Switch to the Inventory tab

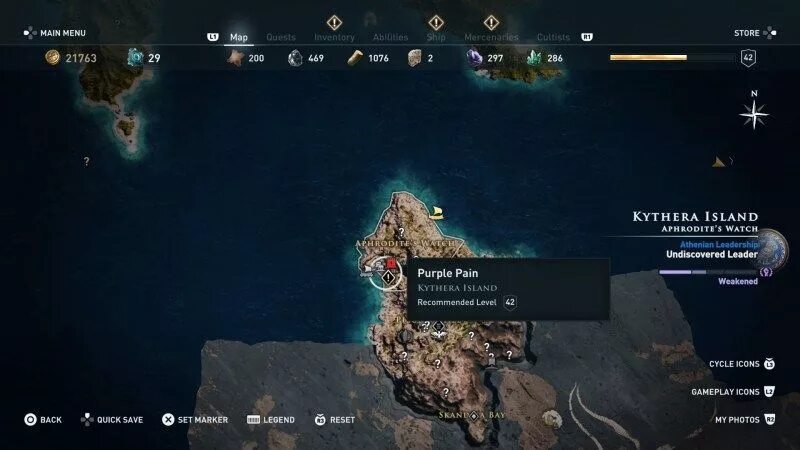coord(334,37)
